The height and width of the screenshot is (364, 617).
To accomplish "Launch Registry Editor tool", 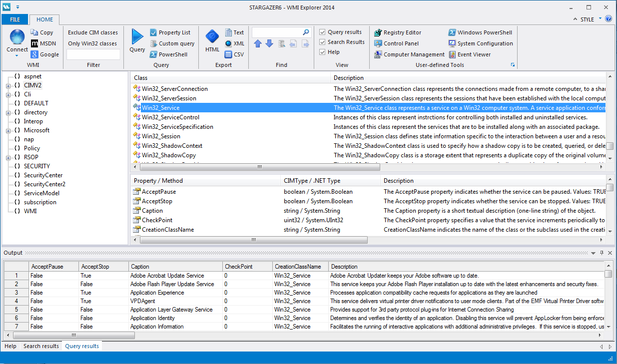I will 398,32.
